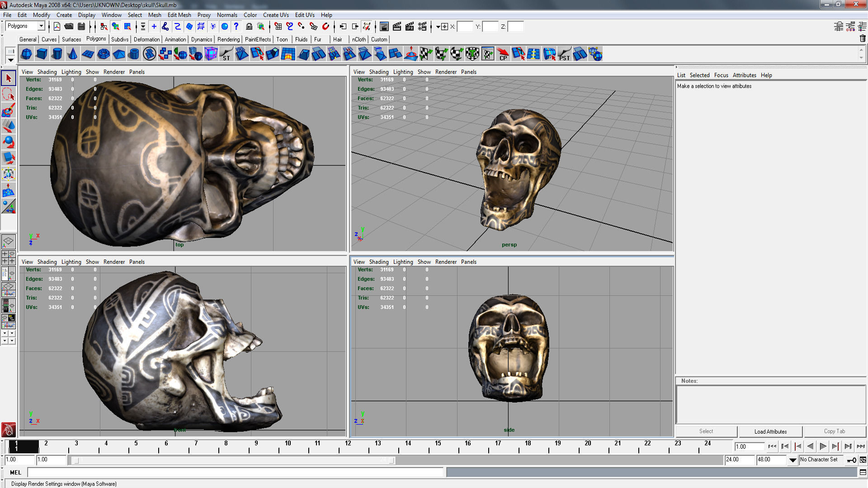This screenshot has height=488, width=868.
Task: Create polygon cube from shelf
Action: click(x=42, y=54)
